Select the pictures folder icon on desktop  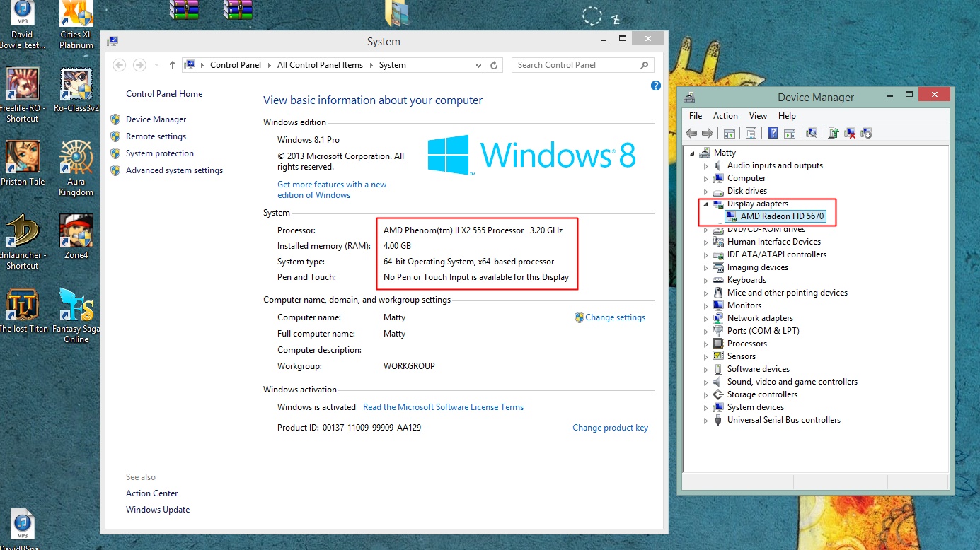click(x=396, y=13)
